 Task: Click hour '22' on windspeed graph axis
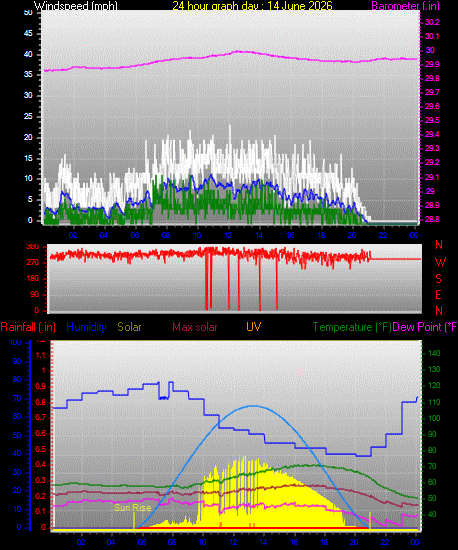pyautogui.click(x=383, y=235)
